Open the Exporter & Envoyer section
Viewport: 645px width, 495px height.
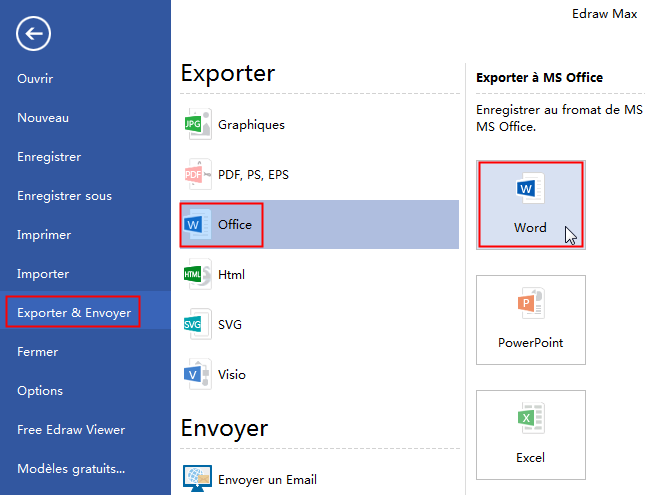coord(74,313)
